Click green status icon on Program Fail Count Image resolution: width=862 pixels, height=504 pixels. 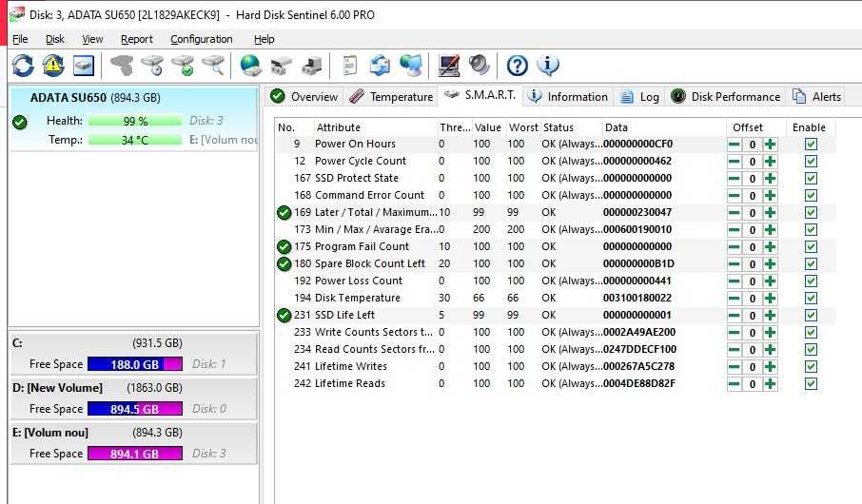284,247
